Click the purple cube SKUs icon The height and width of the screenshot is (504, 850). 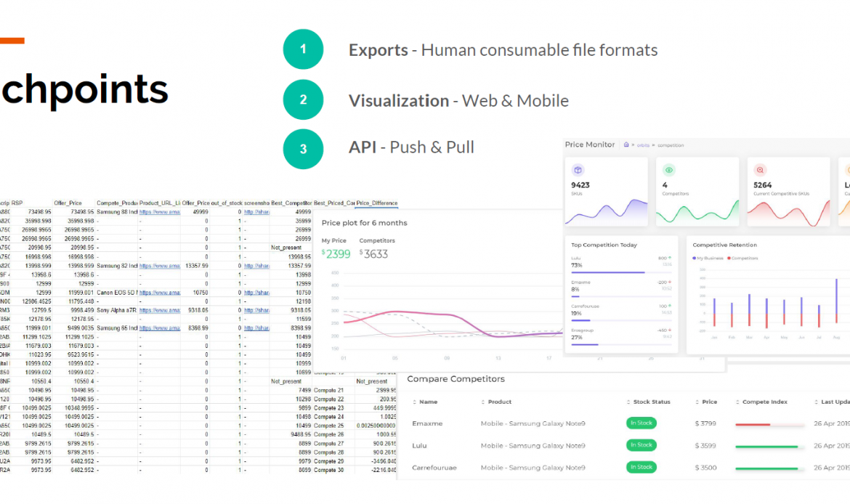[x=578, y=170]
